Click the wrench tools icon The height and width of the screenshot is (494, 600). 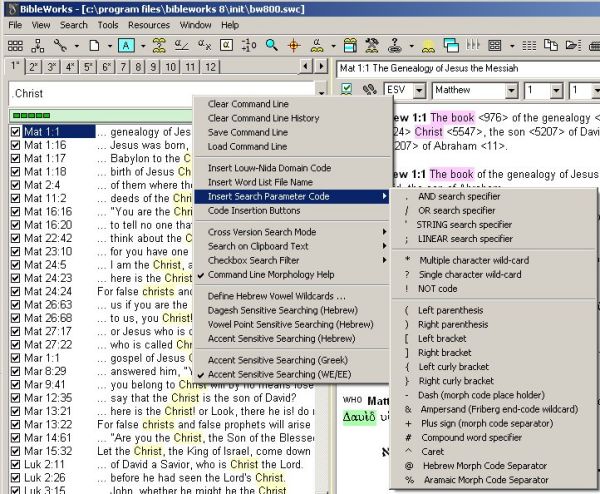(x=60, y=46)
